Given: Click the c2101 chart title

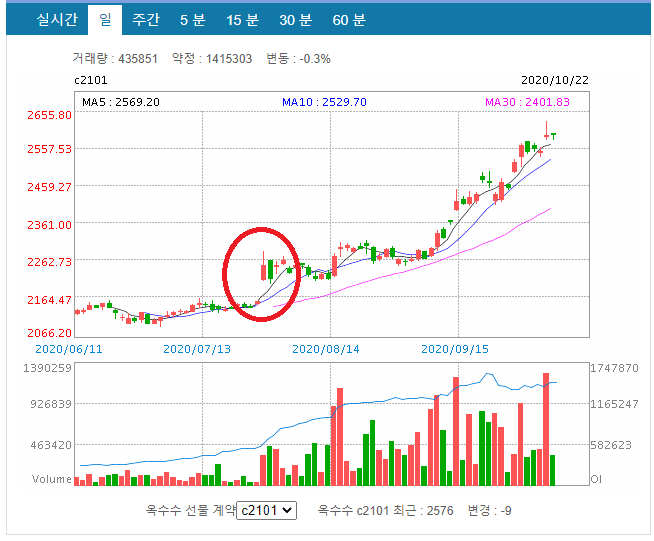Looking at the screenshot, I should click(91, 80).
